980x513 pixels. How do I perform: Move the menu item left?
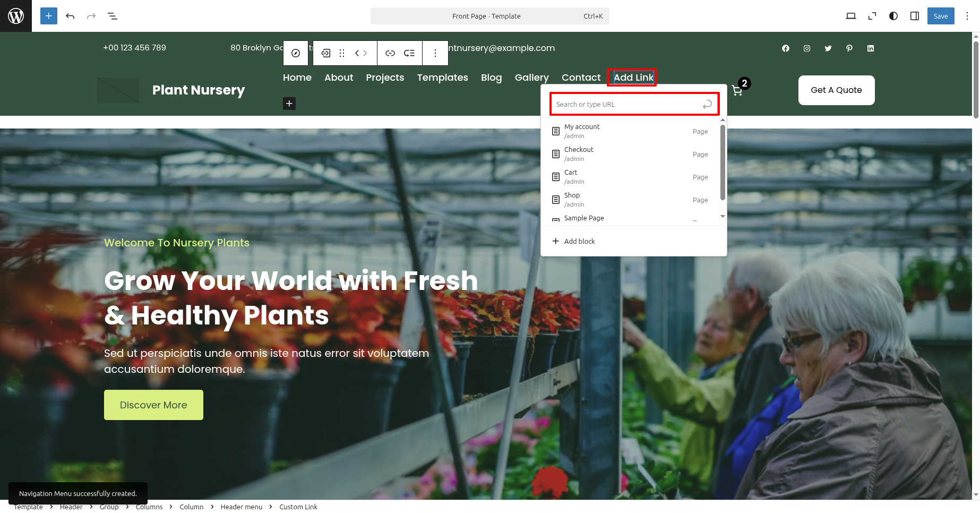coord(357,53)
